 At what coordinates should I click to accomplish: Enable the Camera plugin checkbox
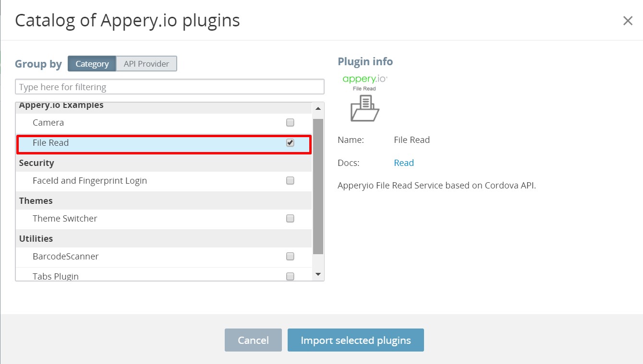point(290,123)
